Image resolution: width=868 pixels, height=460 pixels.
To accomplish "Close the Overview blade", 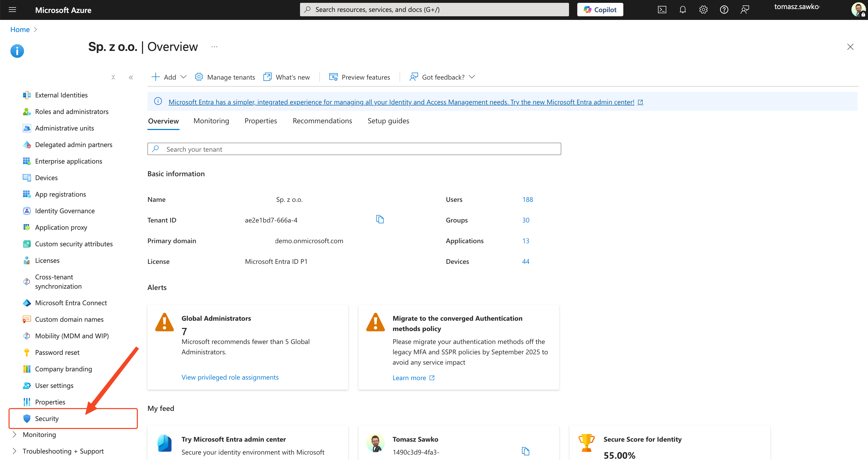I will tap(850, 47).
